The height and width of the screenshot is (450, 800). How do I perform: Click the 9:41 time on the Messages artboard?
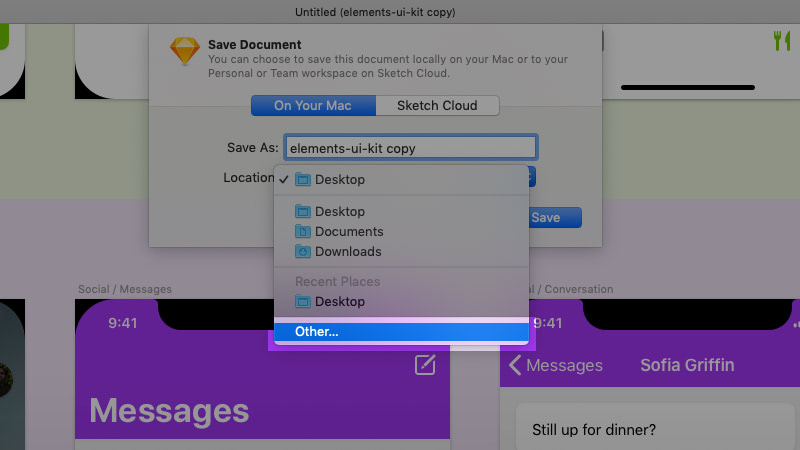pyautogui.click(x=122, y=323)
